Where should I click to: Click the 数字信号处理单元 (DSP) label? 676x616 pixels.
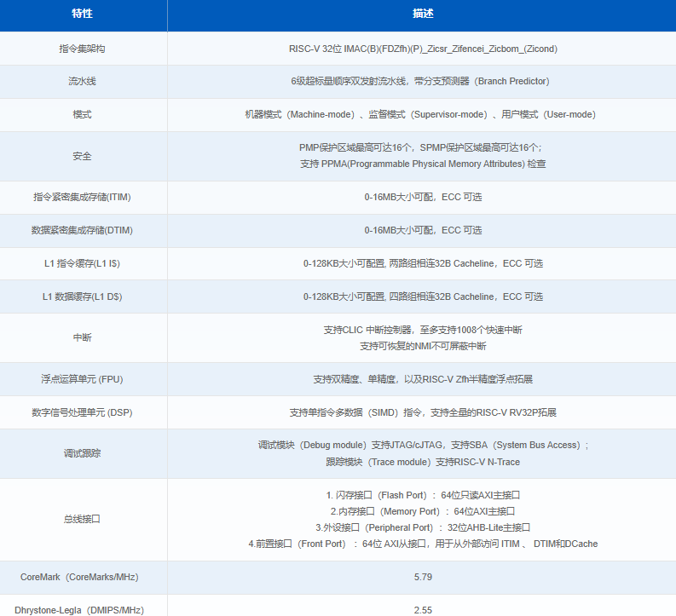(x=83, y=412)
